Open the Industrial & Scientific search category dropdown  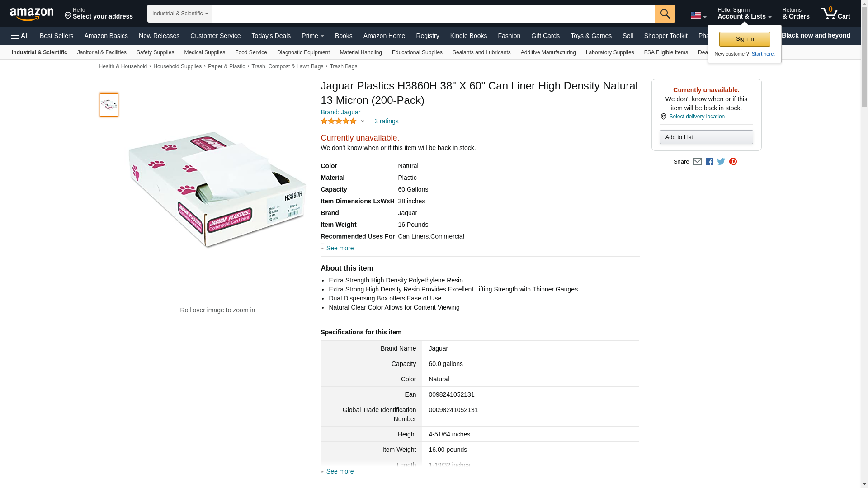pos(180,14)
